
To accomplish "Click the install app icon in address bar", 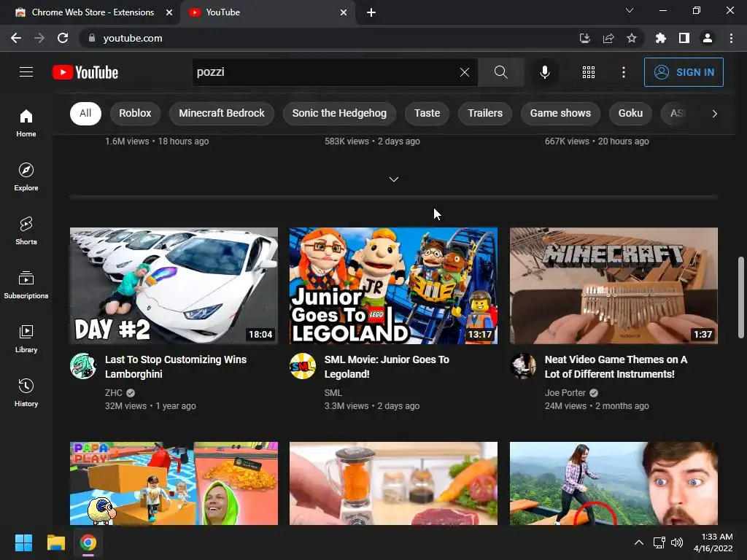I will (x=585, y=38).
